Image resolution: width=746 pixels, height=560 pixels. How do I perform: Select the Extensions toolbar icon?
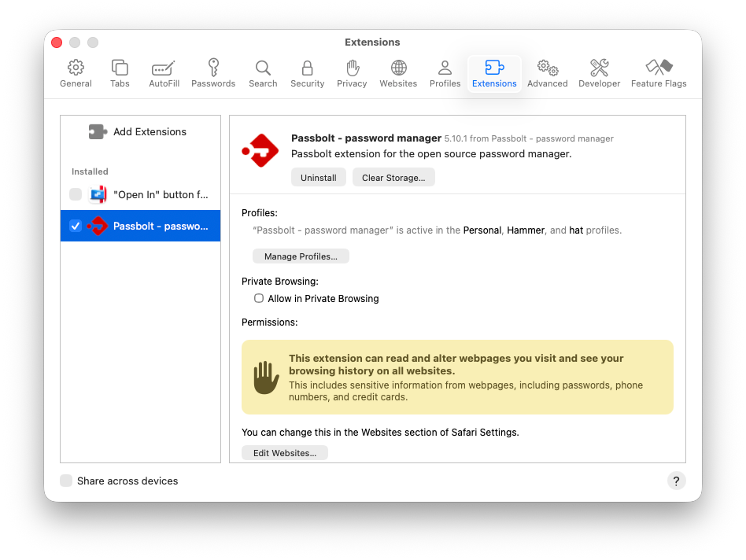click(494, 74)
